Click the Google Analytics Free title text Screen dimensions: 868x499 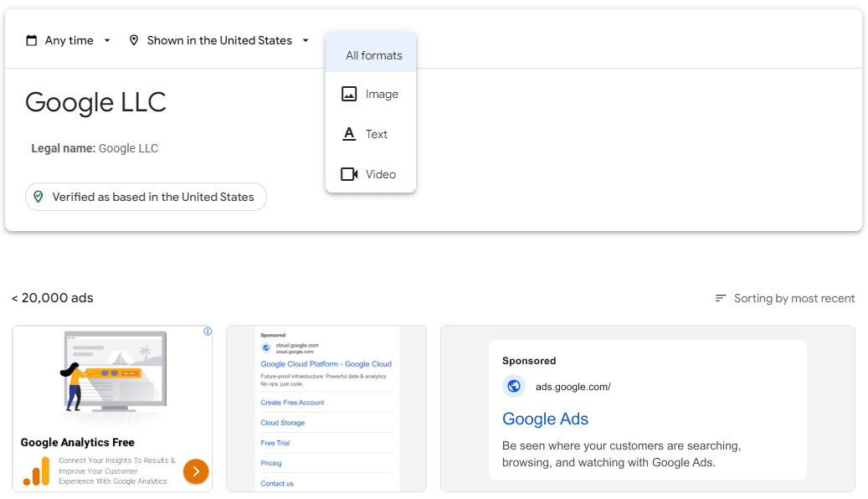78,443
